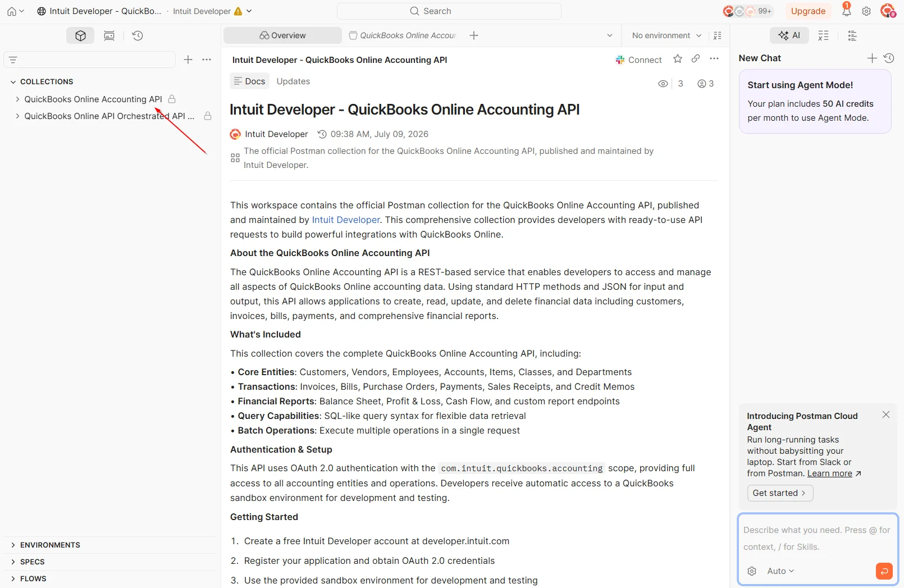Open the Mock servers sidebar icon

click(x=109, y=35)
